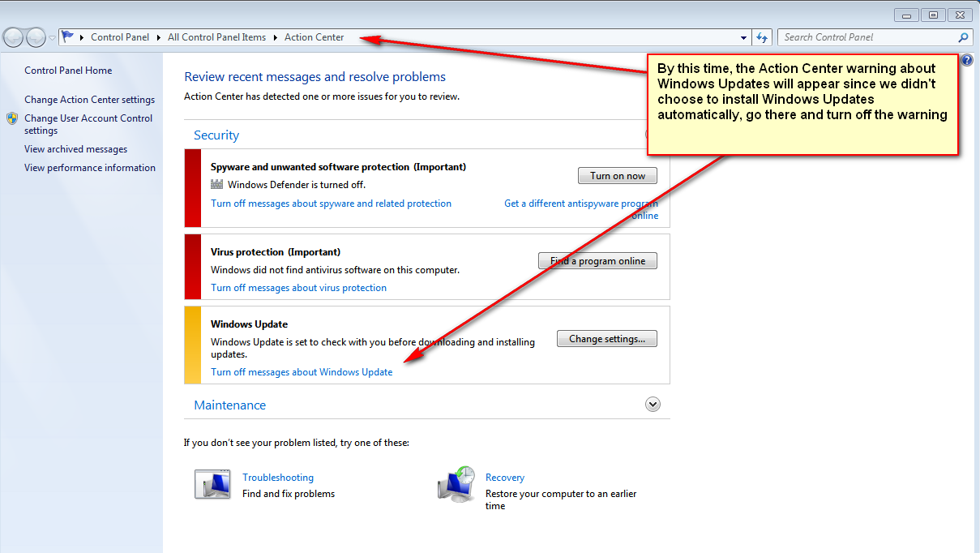The width and height of the screenshot is (980, 553).
Task: Maximize the Action Center window
Action: click(x=934, y=15)
